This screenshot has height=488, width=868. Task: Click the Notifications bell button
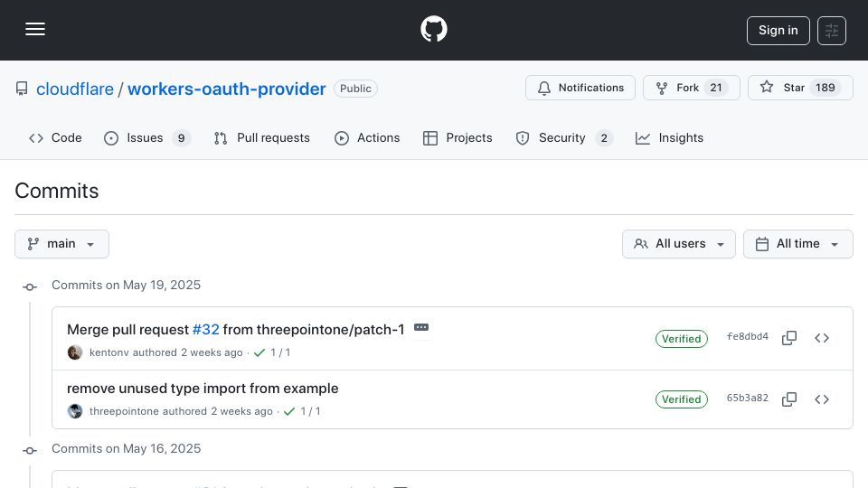pos(580,88)
